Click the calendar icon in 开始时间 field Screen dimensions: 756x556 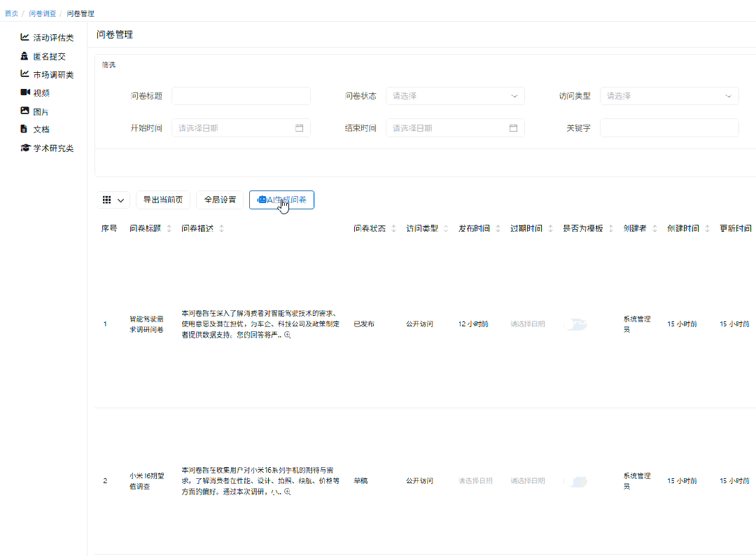[x=300, y=127]
